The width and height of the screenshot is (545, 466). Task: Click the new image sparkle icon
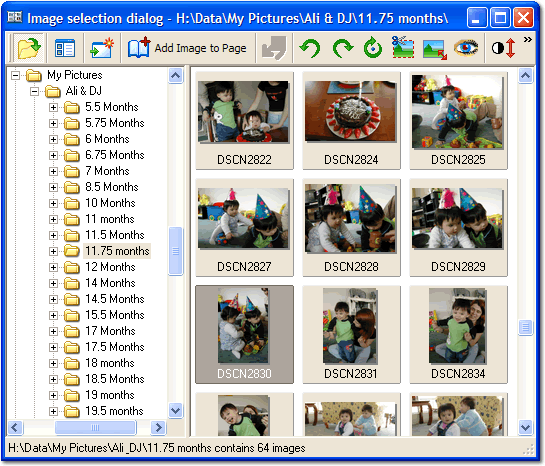[101, 48]
